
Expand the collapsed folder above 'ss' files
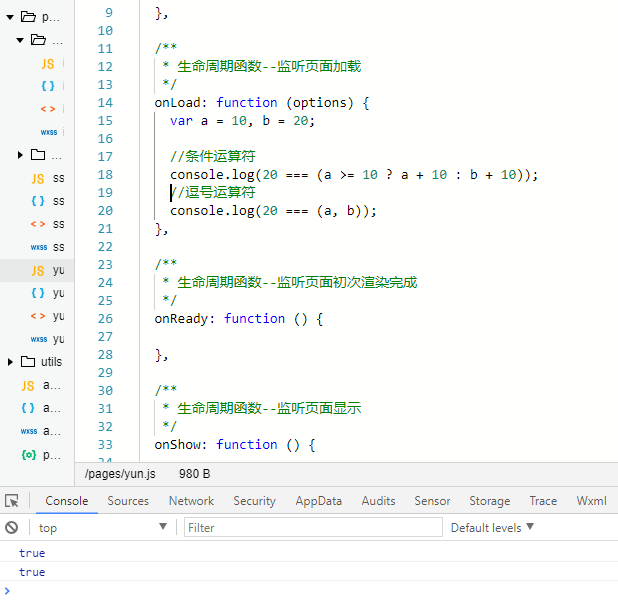(x=20, y=155)
